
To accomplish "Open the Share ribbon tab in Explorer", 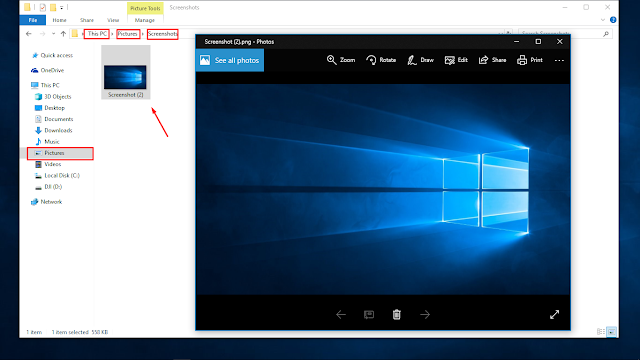I will 87,20.
